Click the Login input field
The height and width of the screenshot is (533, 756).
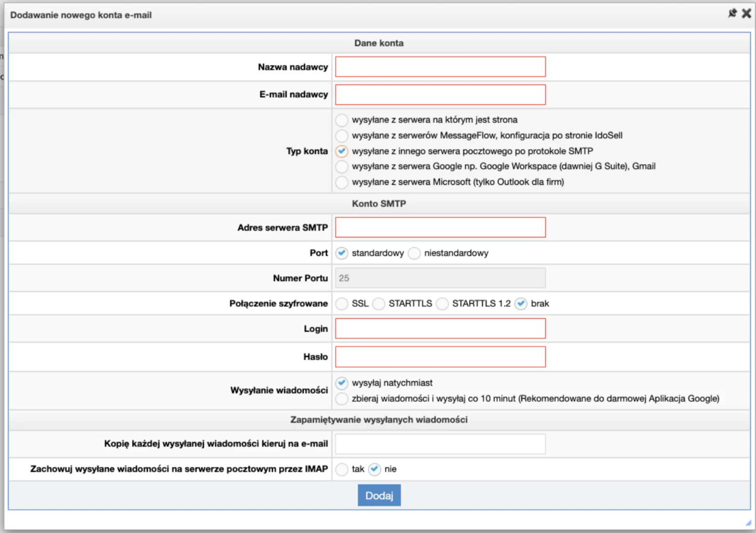pos(440,329)
